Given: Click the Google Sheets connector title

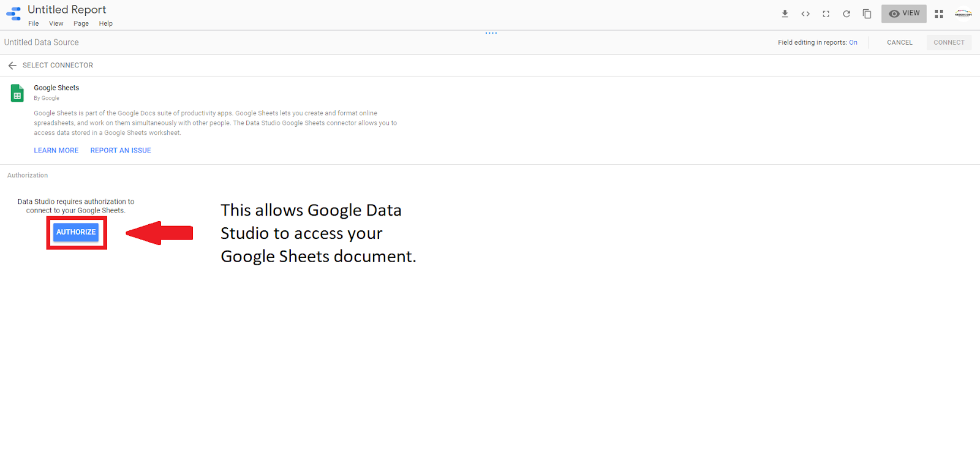Looking at the screenshot, I should point(56,88).
